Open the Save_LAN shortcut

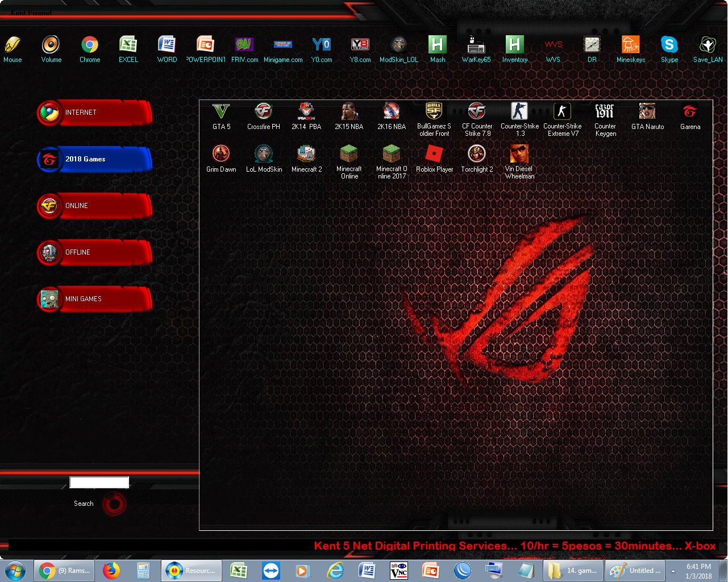tap(708, 49)
